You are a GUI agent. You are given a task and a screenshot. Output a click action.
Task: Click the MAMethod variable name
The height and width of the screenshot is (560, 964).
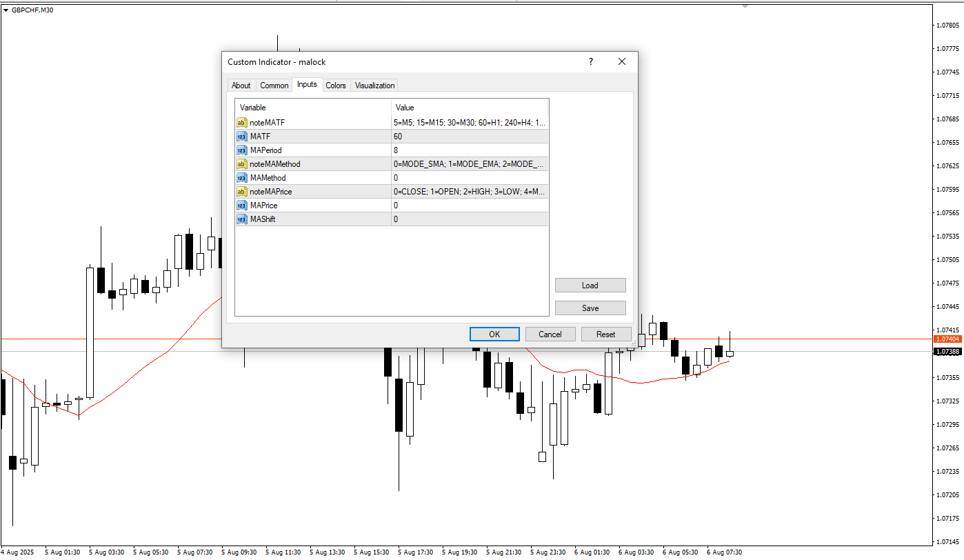click(x=268, y=178)
